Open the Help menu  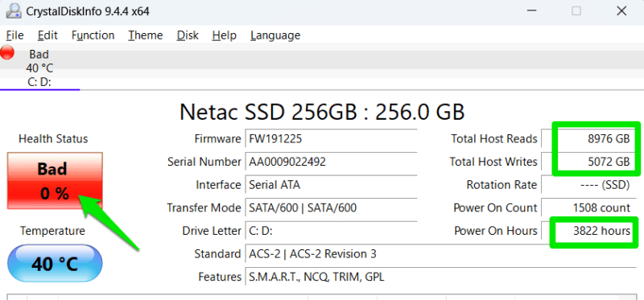225,35
